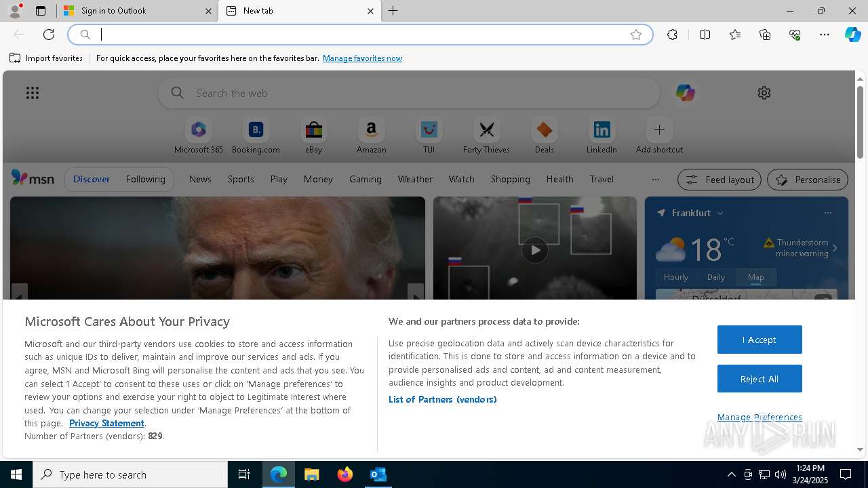Click I Accept privacy button

tap(759, 340)
